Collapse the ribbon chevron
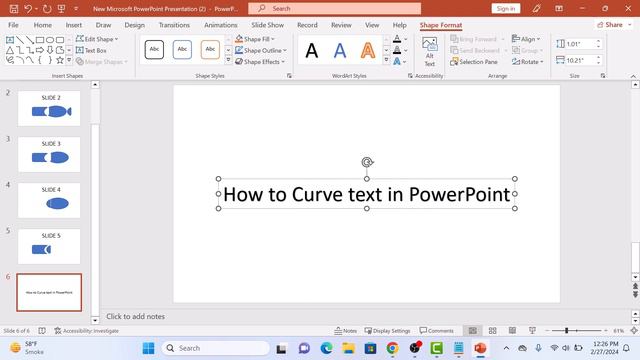Image resolution: width=640 pixels, height=360 pixels. click(x=633, y=76)
